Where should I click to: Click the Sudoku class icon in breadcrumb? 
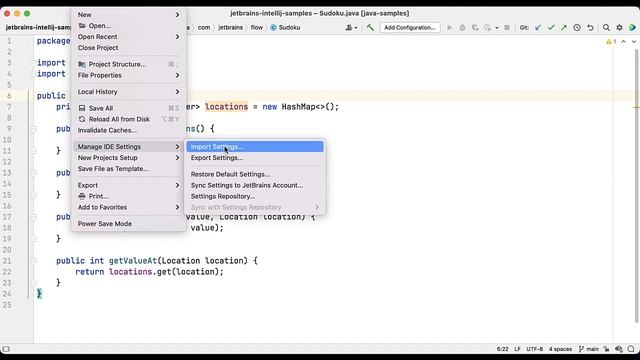click(x=273, y=27)
